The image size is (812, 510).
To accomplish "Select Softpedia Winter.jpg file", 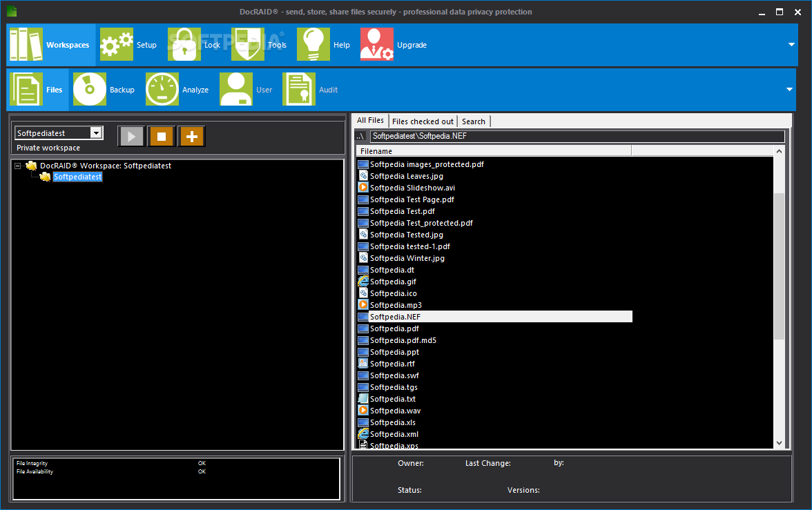I will pos(407,258).
